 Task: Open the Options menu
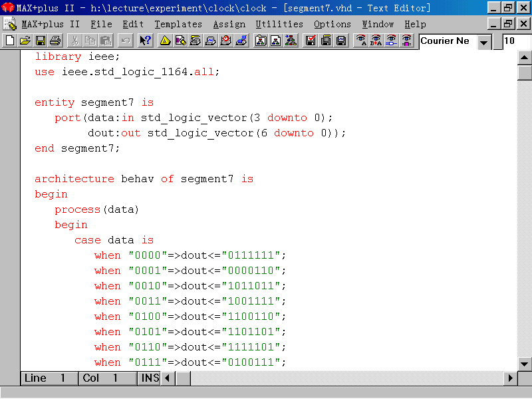click(x=332, y=25)
